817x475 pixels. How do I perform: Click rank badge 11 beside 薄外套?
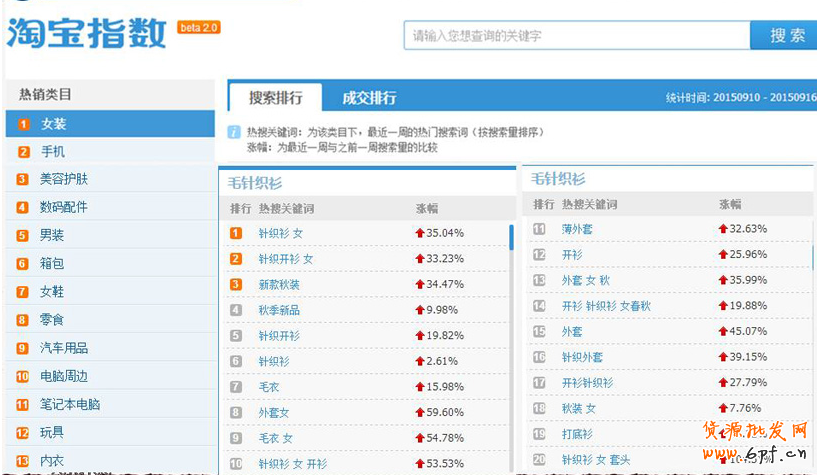click(x=539, y=229)
